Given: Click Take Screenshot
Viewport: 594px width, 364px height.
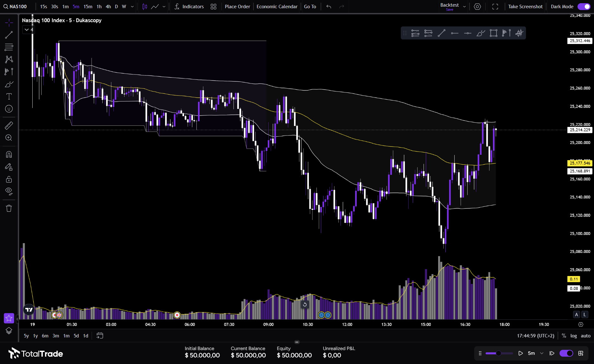Looking at the screenshot, I should [525, 6].
